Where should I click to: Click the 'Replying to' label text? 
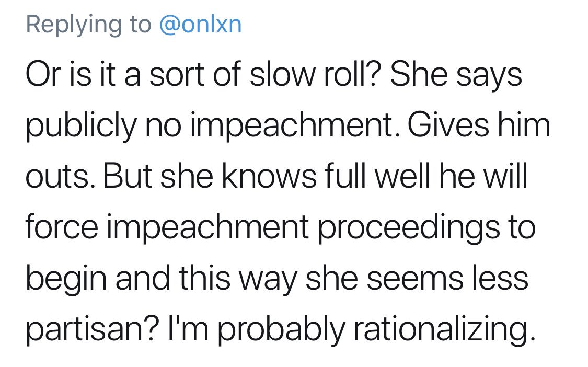[88, 26]
